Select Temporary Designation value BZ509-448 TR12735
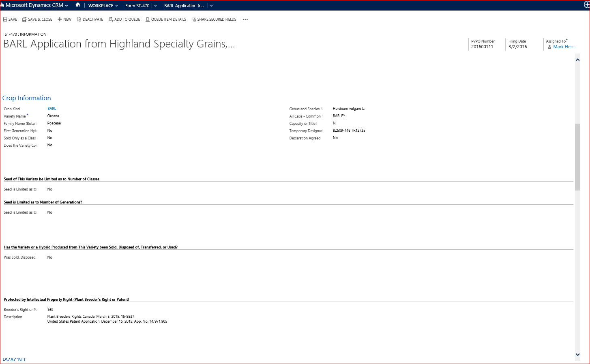This screenshot has height=364, width=590. [349, 131]
